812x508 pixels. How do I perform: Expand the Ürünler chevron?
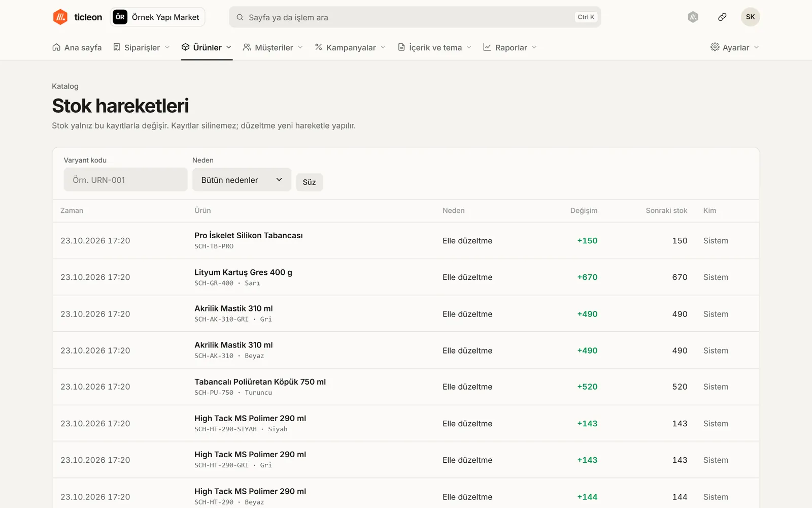pos(229,47)
